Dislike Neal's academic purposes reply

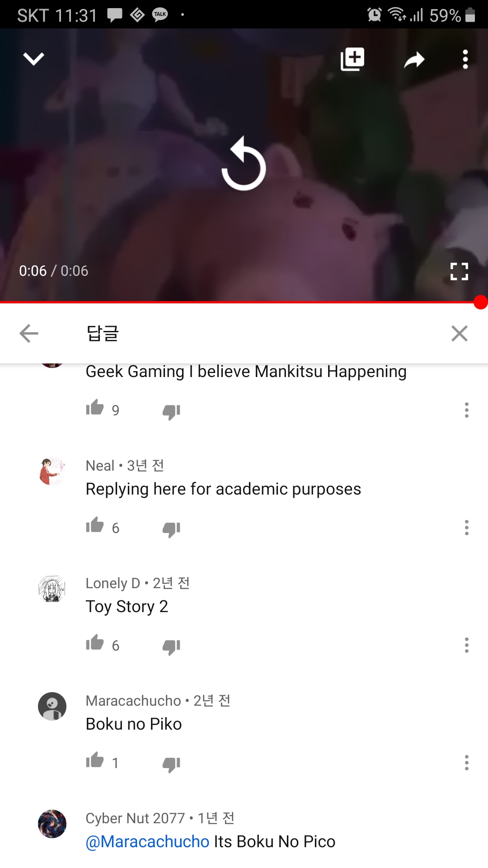click(x=171, y=528)
